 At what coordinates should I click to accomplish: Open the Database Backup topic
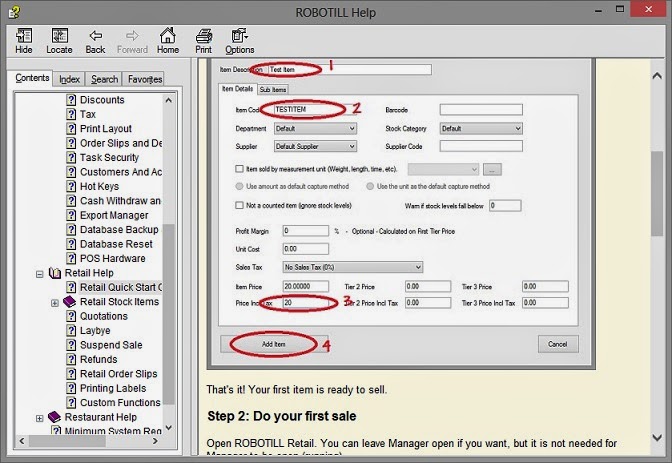coord(119,229)
